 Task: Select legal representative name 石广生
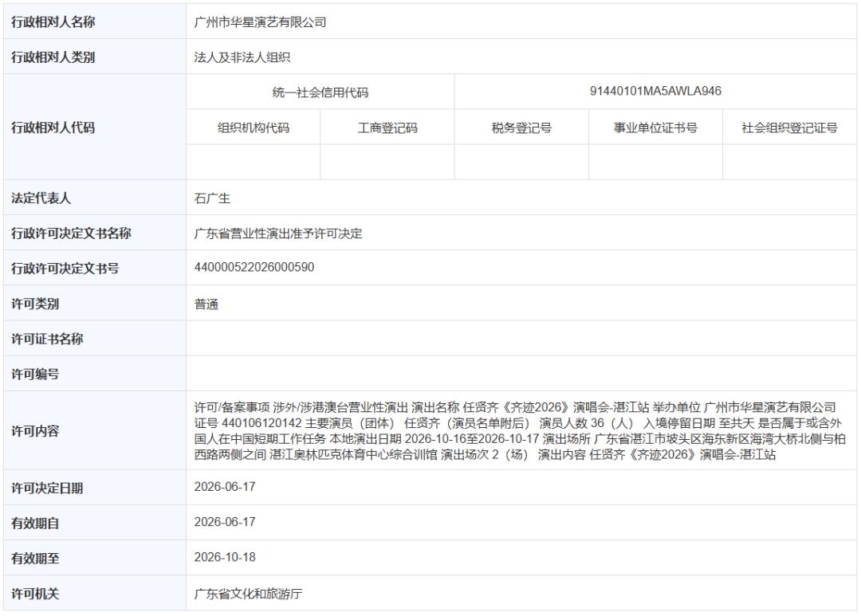[x=212, y=198]
